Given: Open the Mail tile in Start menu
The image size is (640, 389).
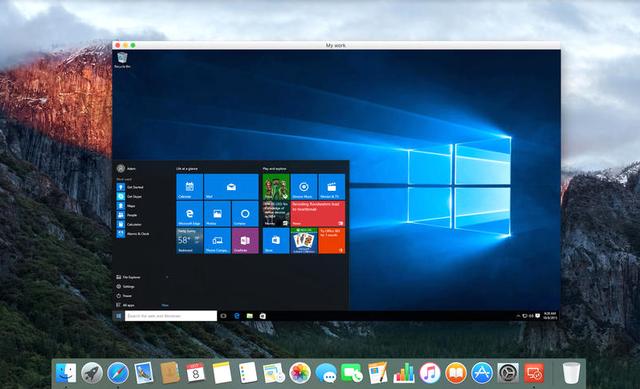Looking at the screenshot, I should [231, 187].
